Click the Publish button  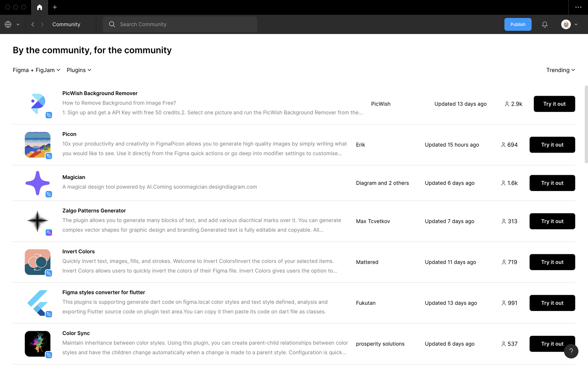tap(518, 24)
